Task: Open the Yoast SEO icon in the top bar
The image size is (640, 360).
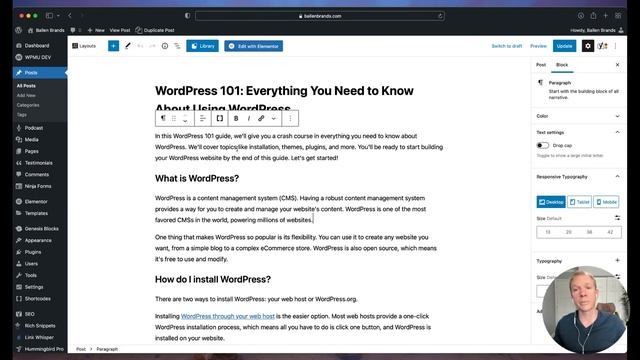Action: click(x=602, y=46)
